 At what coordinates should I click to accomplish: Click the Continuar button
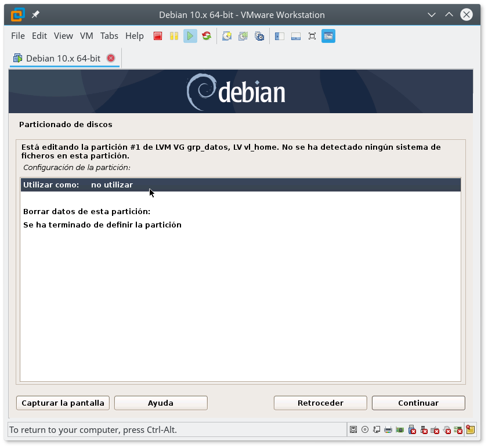pos(418,403)
